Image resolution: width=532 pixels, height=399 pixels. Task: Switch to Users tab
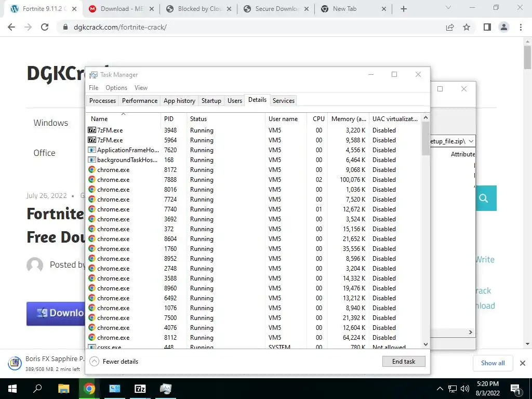coord(235,100)
